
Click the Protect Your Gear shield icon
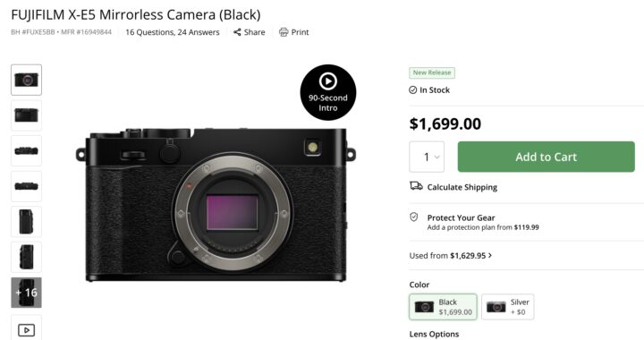point(414,217)
